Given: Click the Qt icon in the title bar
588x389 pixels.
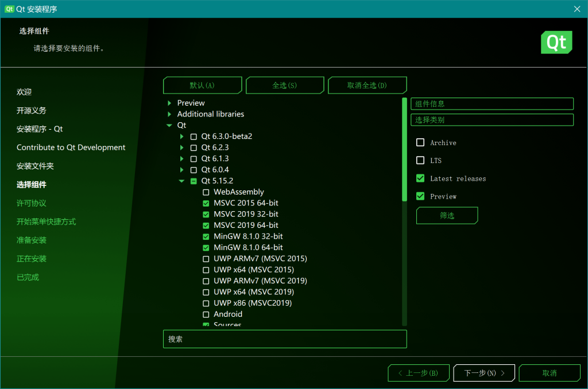Looking at the screenshot, I should pos(9,9).
